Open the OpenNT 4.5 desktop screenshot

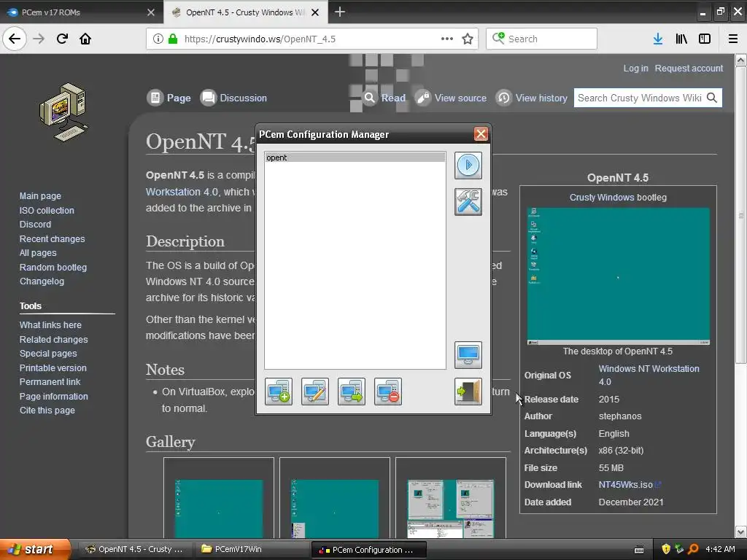pos(619,276)
